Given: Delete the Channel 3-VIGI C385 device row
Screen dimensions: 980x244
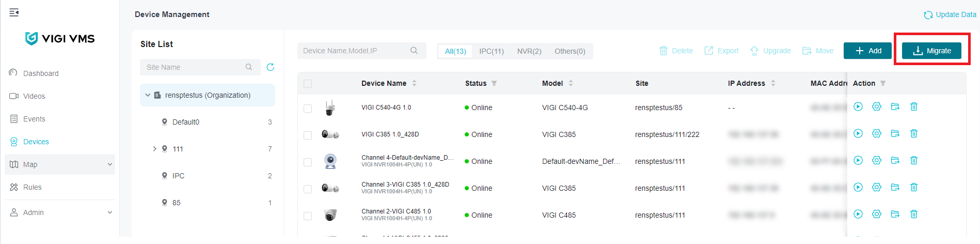Looking at the screenshot, I should 914,188.
